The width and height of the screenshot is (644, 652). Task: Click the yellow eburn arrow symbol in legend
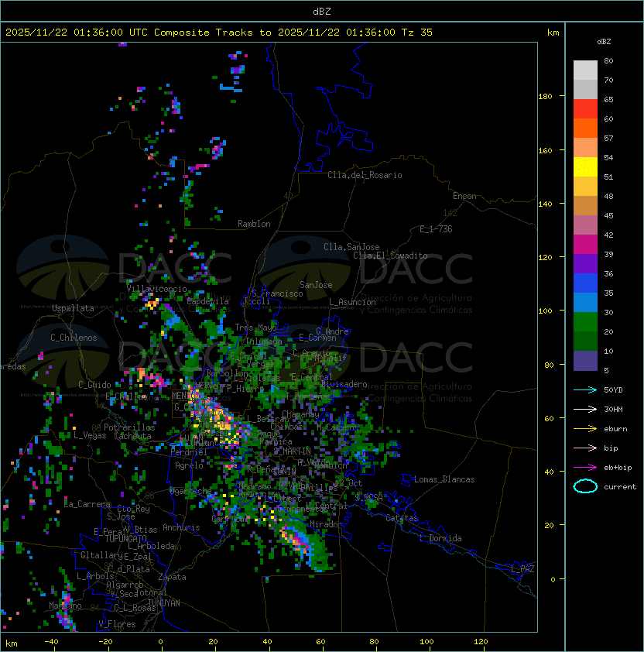coord(585,429)
